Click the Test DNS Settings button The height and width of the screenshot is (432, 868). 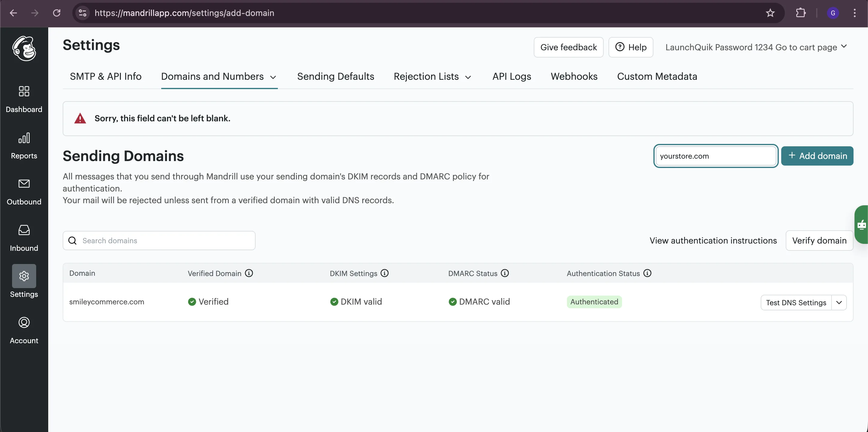796,303
